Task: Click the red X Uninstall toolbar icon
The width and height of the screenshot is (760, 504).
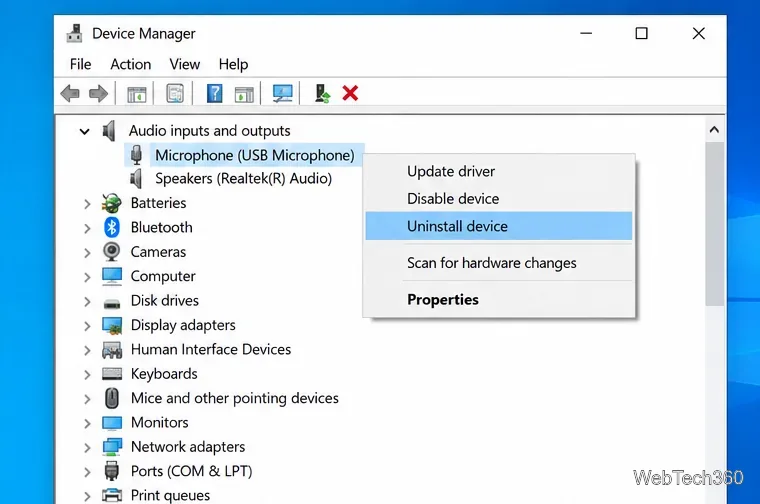Action: point(350,93)
